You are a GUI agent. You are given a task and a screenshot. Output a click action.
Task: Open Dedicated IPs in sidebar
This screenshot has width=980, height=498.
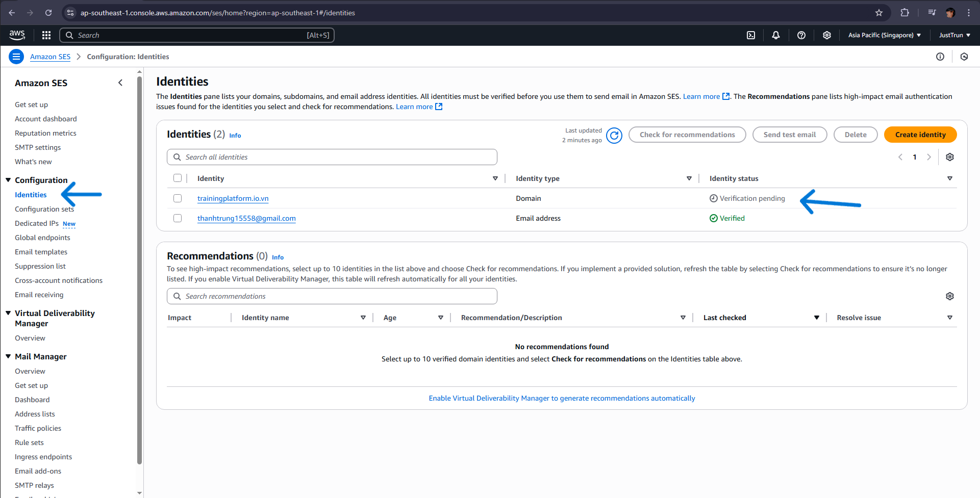pos(37,223)
